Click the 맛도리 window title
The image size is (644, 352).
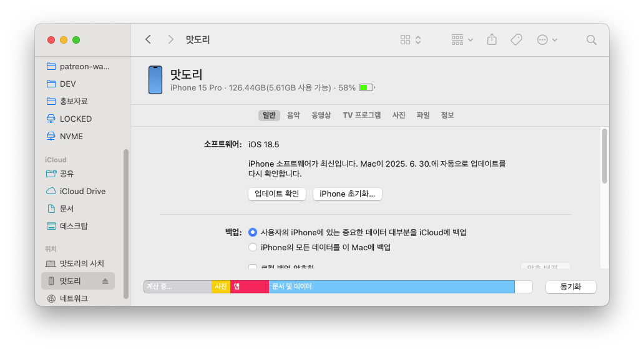(x=198, y=39)
